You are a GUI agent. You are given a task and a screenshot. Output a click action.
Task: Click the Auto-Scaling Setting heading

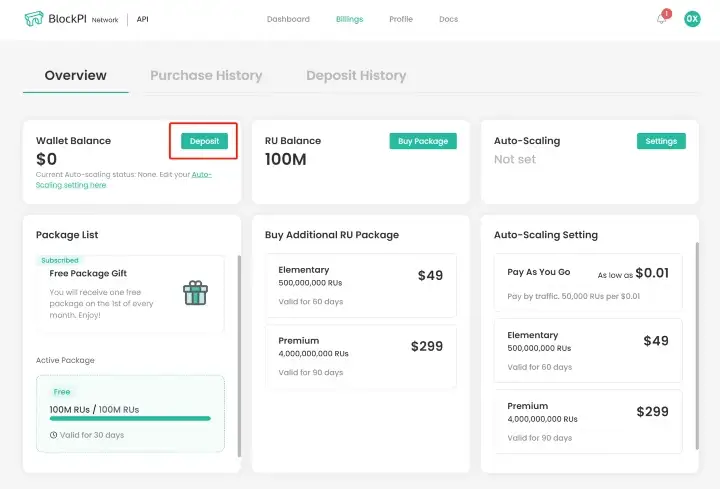(546, 235)
